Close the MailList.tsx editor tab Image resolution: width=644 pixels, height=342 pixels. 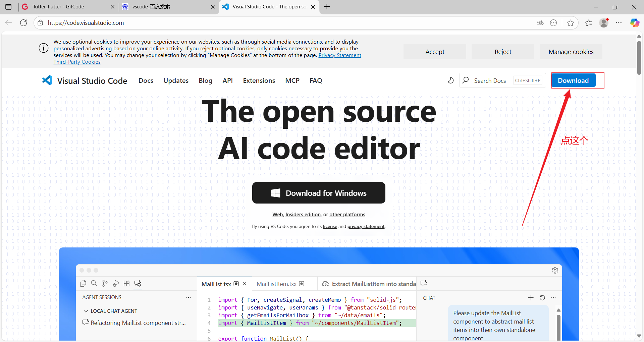point(245,284)
